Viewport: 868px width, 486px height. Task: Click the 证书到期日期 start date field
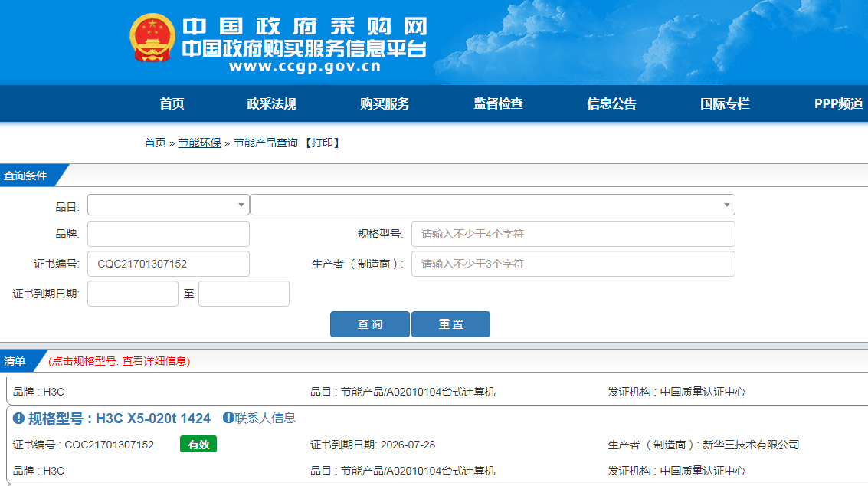point(133,294)
